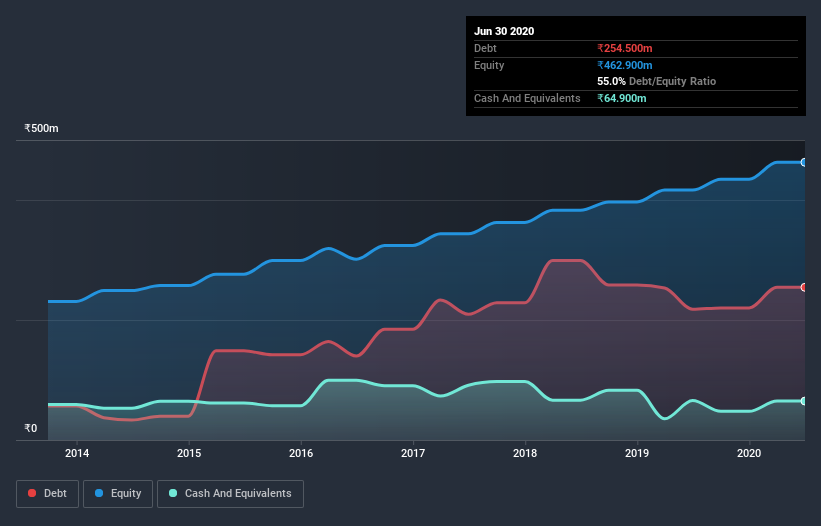Image resolution: width=821 pixels, height=526 pixels.
Task: Select the Debt endpoint marker on chart
Action: click(804, 287)
